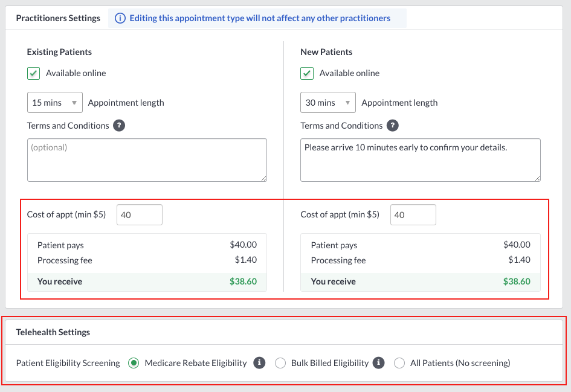This screenshot has height=392, width=571.
Task: Edit the New Patients terms text about arriving early
Action: (420, 160)
